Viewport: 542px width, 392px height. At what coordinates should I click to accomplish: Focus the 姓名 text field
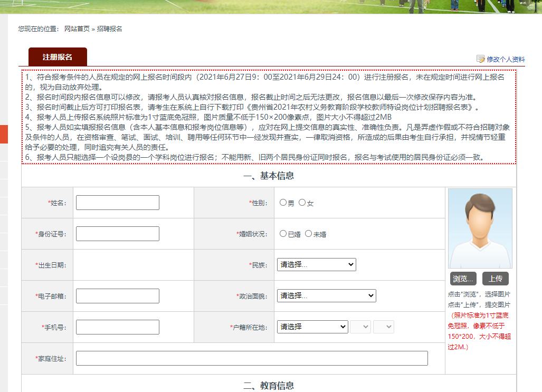[x=118, y=203]
